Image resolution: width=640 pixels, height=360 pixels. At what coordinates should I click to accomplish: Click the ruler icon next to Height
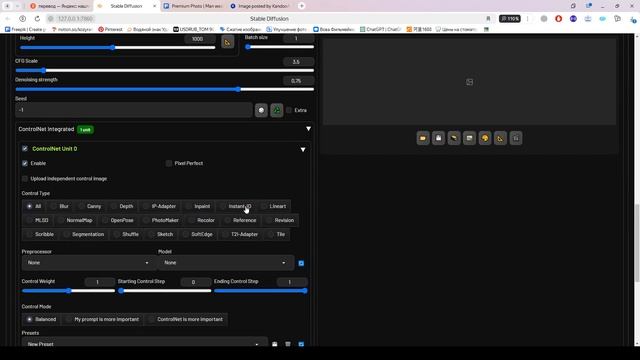click(227, 42)
